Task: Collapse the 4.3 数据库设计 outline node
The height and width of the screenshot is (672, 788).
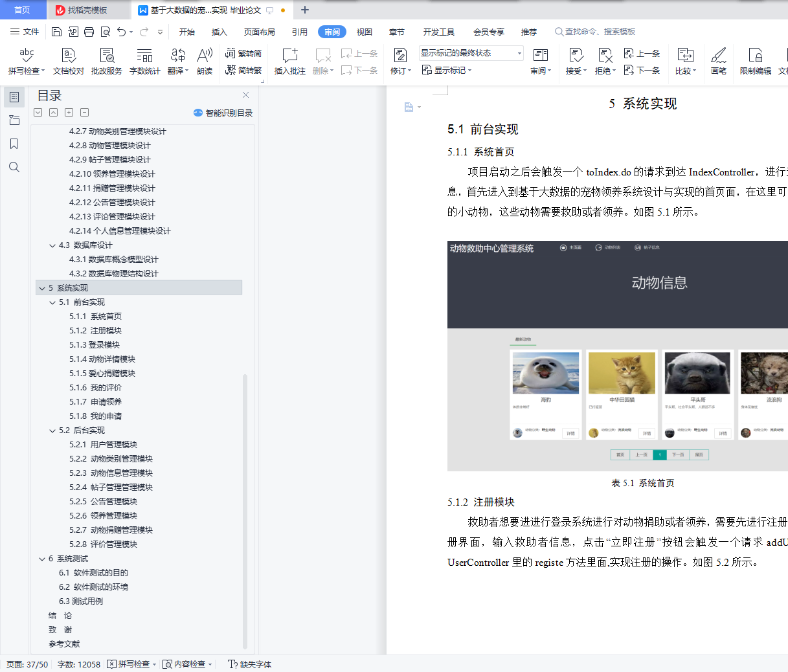Action: click(52, 245)
